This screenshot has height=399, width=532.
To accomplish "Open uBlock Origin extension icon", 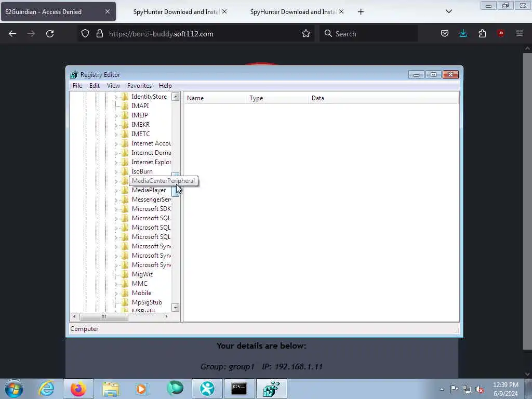I will [500, 33].
